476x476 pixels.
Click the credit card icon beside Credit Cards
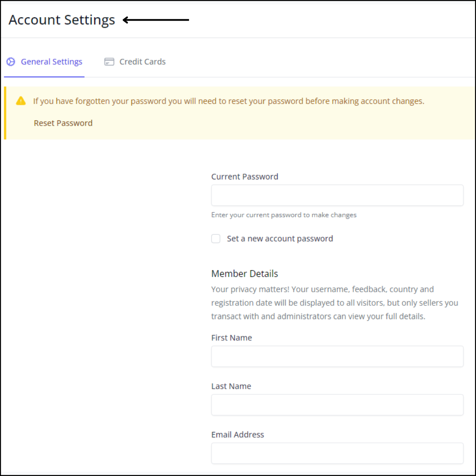[109, 62]
